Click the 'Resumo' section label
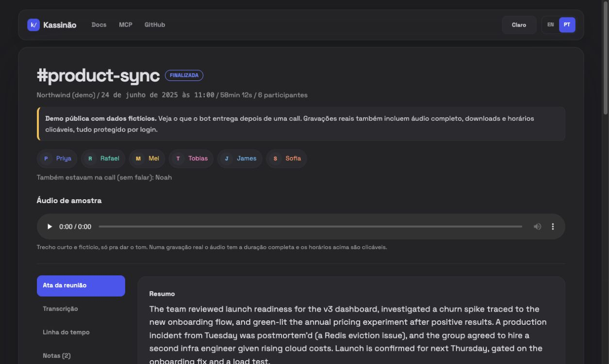The width and height of the screenshot is (609, 364). (162, 294)
